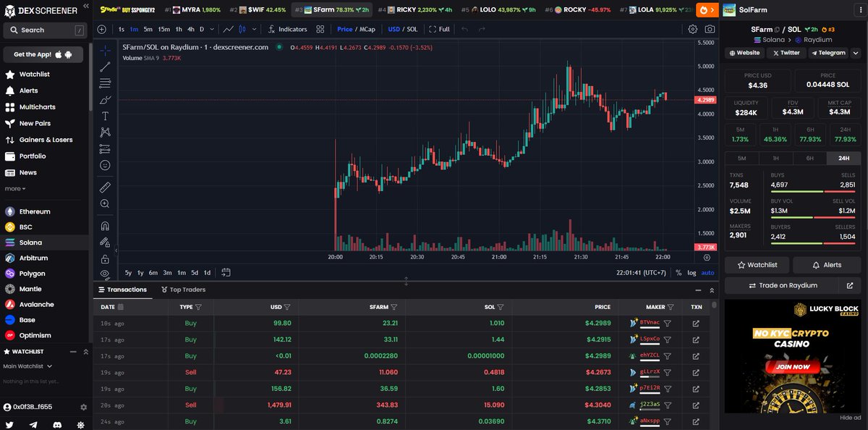Select the 5m chart interval

tap(148, 30)
